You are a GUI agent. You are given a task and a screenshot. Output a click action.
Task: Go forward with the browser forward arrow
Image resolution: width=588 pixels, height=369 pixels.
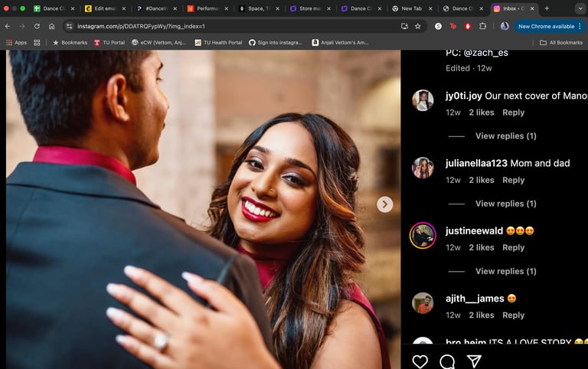pos(22,26)
